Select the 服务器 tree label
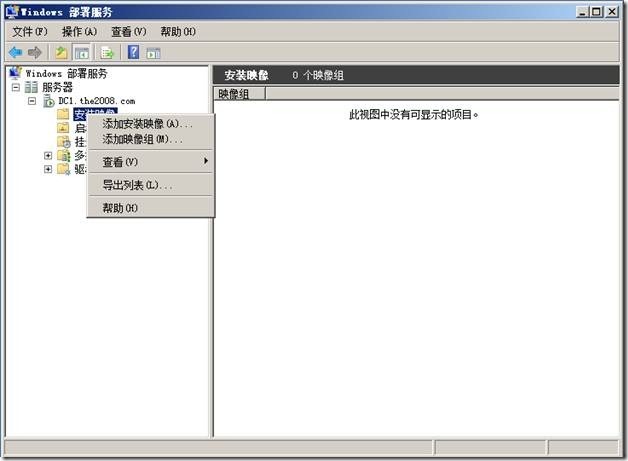This screenshot has width=628, height=461. pyautogui.click(x=58, y=87)
